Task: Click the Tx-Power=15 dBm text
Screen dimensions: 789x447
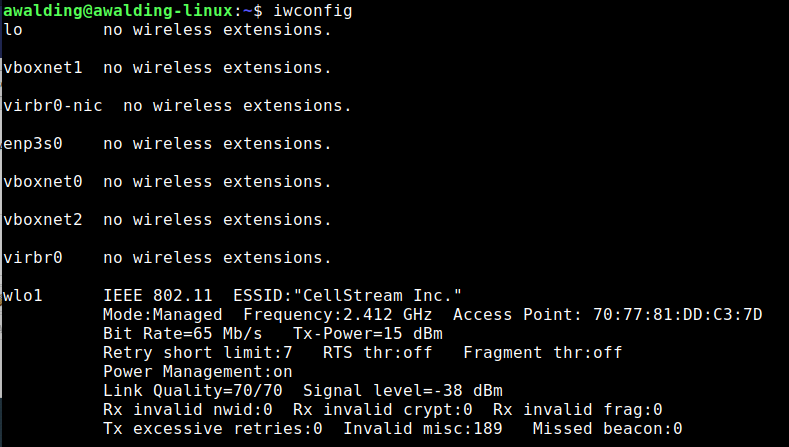Action: [x=367, y=334]
